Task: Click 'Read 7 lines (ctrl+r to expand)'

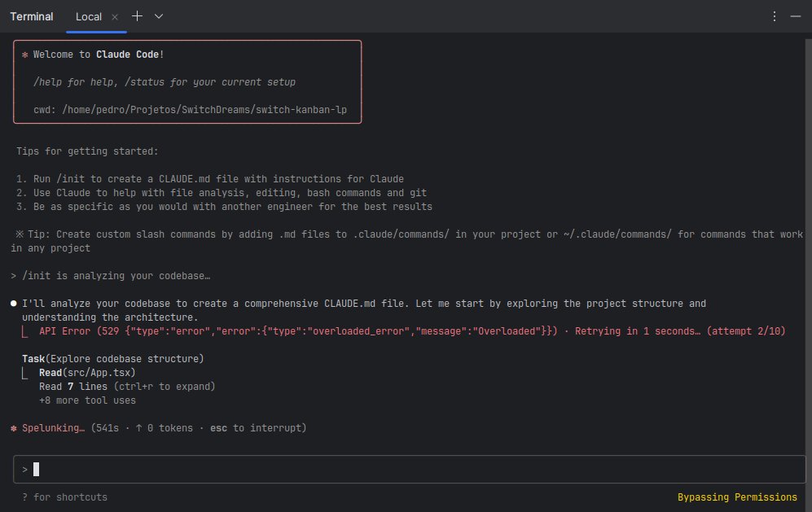Action: coord(127,387)
